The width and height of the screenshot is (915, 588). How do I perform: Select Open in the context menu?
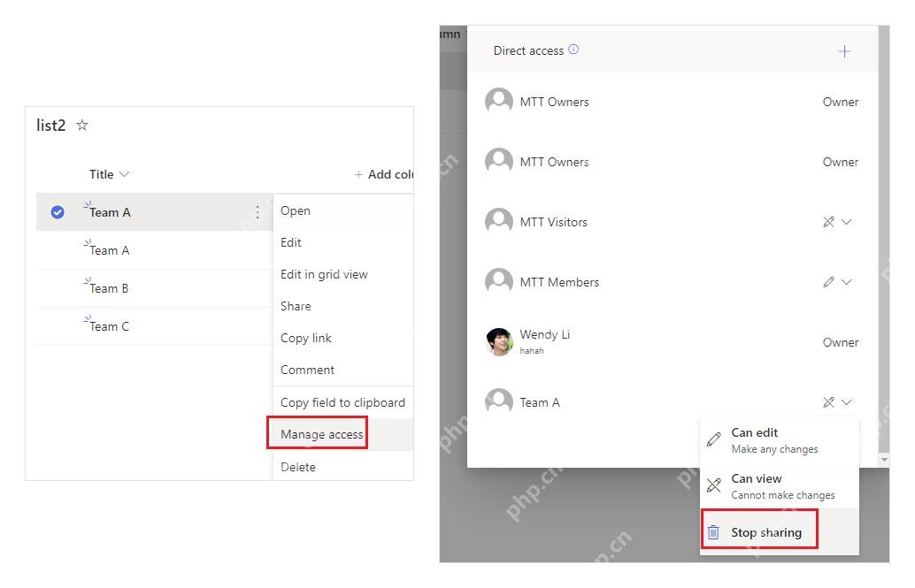pos(343,210)
